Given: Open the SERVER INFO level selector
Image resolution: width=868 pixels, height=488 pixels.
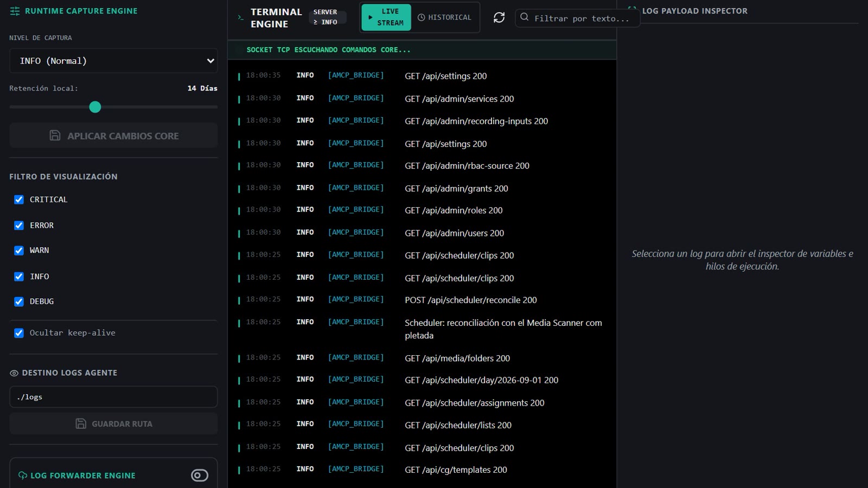Looking at the screenshot, I should coord(328,17).
